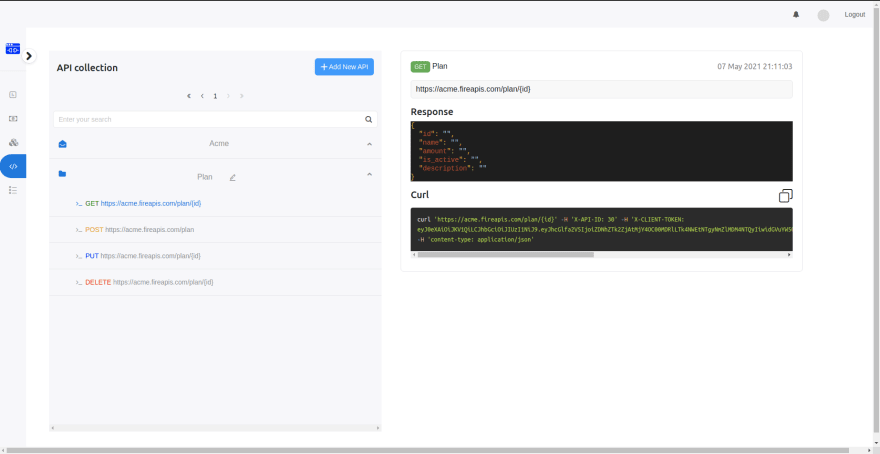Click the Response JSON code block
Viewport: 880px width, 454px height.
pos(602,151)
